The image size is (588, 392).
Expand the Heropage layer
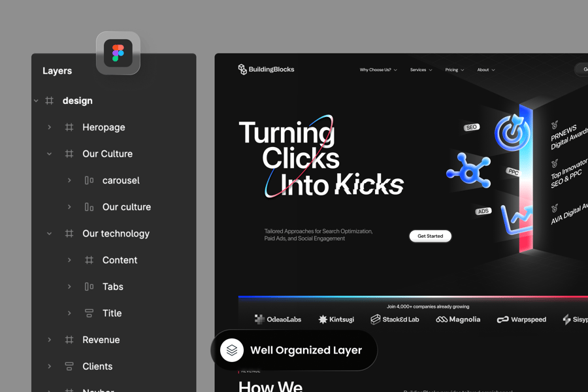(49, 127)
